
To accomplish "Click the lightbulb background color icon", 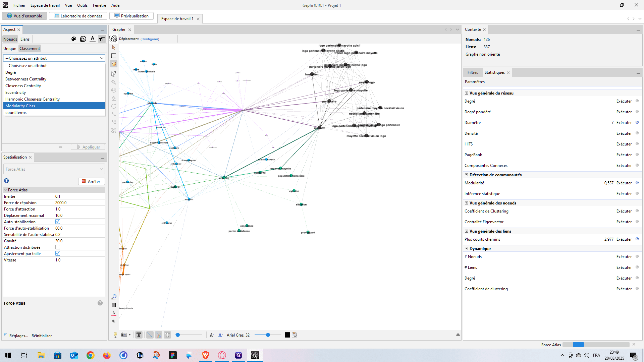I will pos(115,335).
